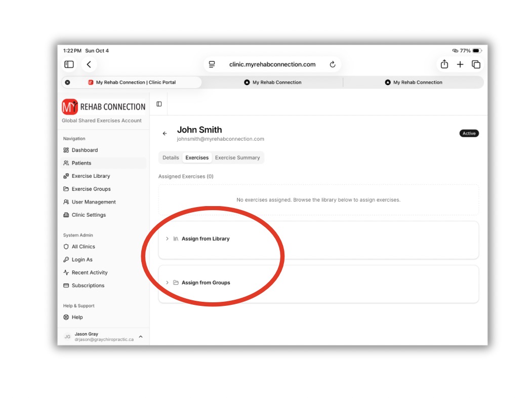Viewport: 532px width, 399px height.
Task: Click the Exercise Library dumbbell icon
Action: [x=66, y=176]
